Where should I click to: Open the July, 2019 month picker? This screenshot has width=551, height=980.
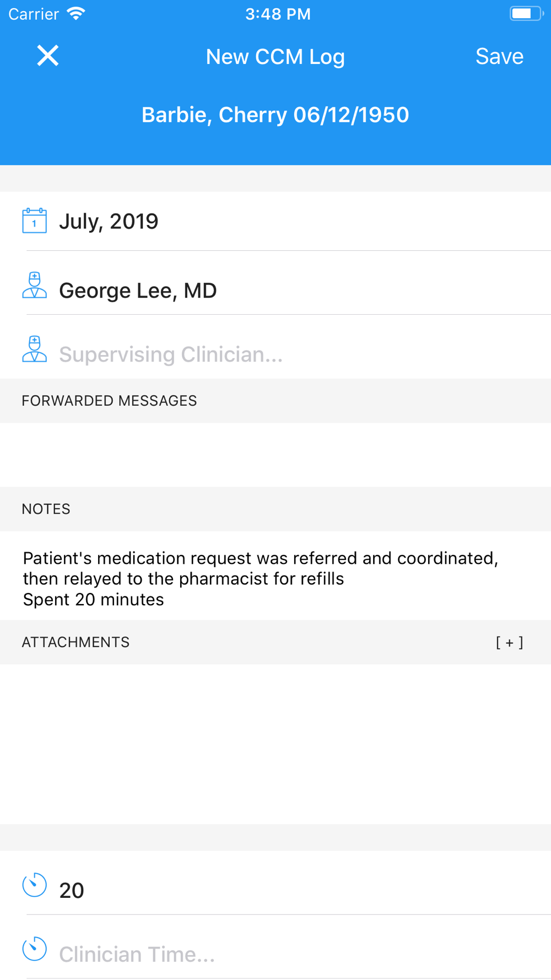pos(109,222)
